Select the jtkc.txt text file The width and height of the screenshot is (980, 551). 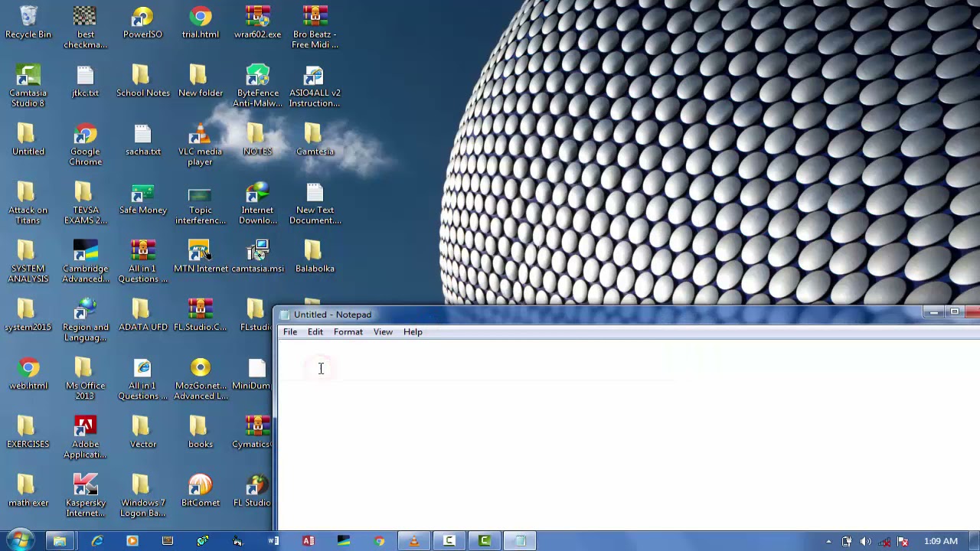pyautogui.click(x=85, y=82)
